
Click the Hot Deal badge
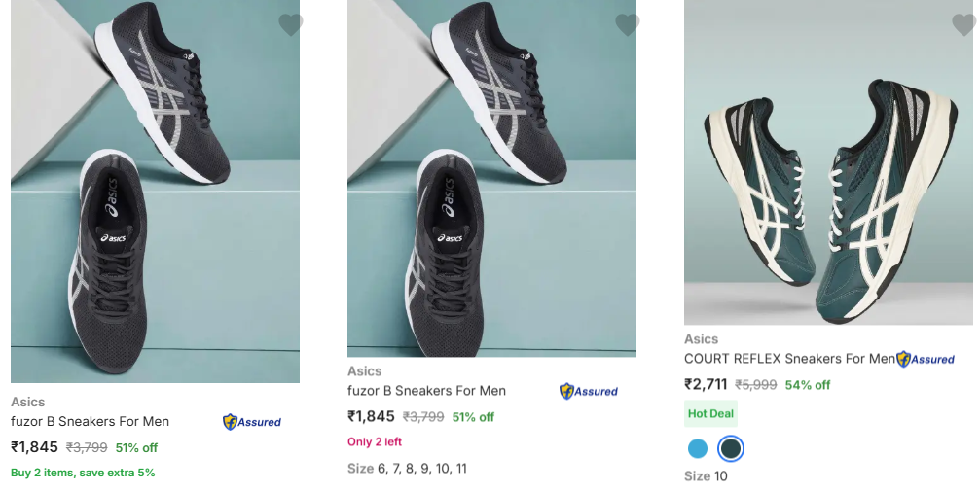[x=710, y=413]
